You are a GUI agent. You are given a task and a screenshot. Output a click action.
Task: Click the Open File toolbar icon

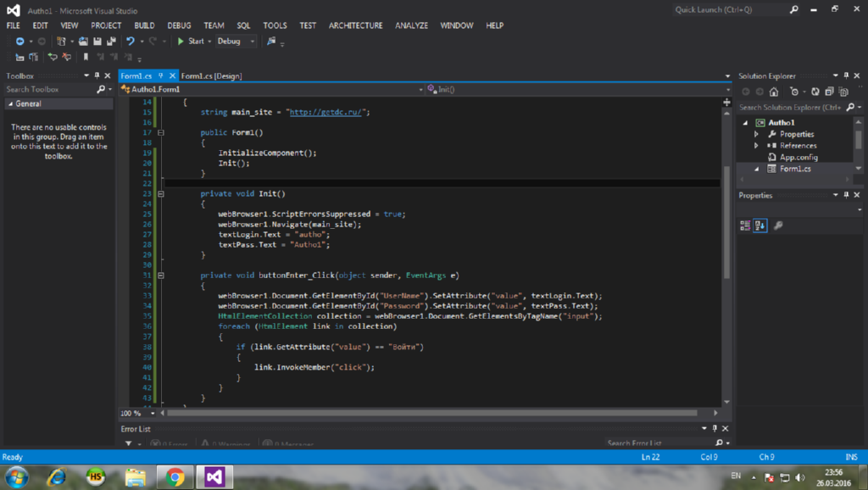[x=83, y=42]
